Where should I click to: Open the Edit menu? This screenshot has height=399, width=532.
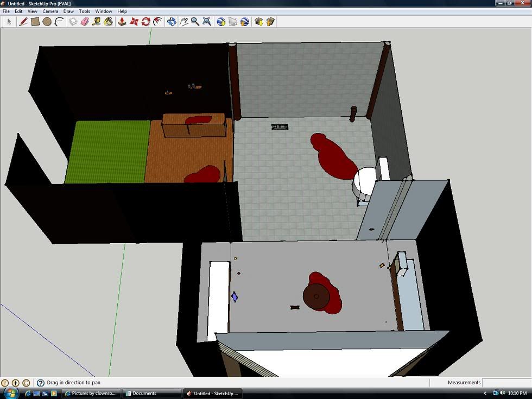pos(18,11)
